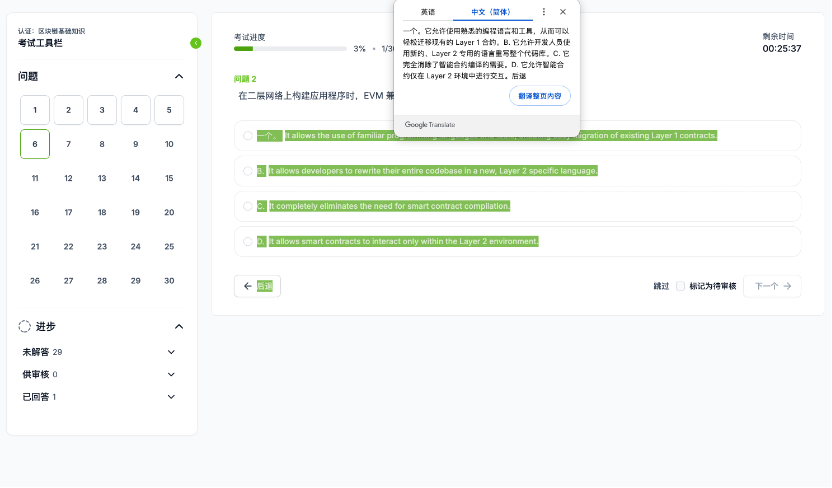Collapse the 进步 progress section
This screenshot has width=832, height=488.
[179, 327]
